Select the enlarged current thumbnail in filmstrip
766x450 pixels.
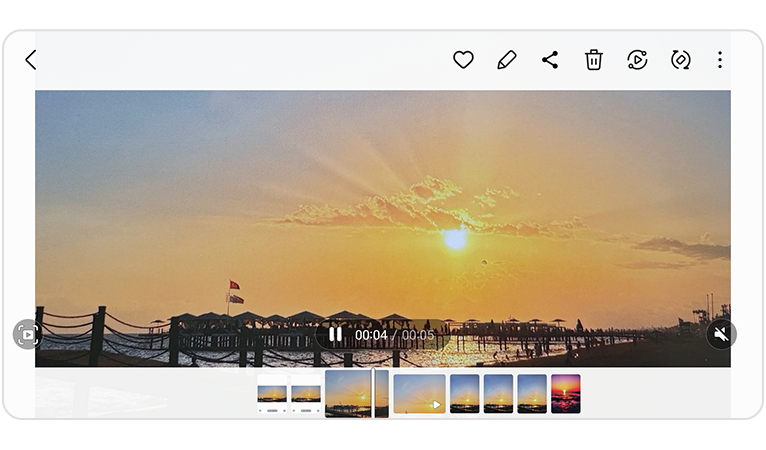[x=357, y=394]
